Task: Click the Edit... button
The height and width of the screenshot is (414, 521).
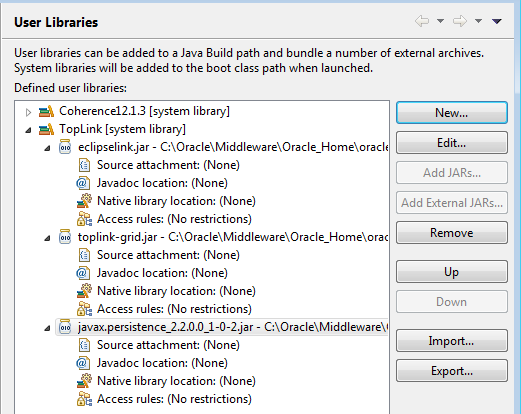Action: pyautogui.click(x=452, y=143)
